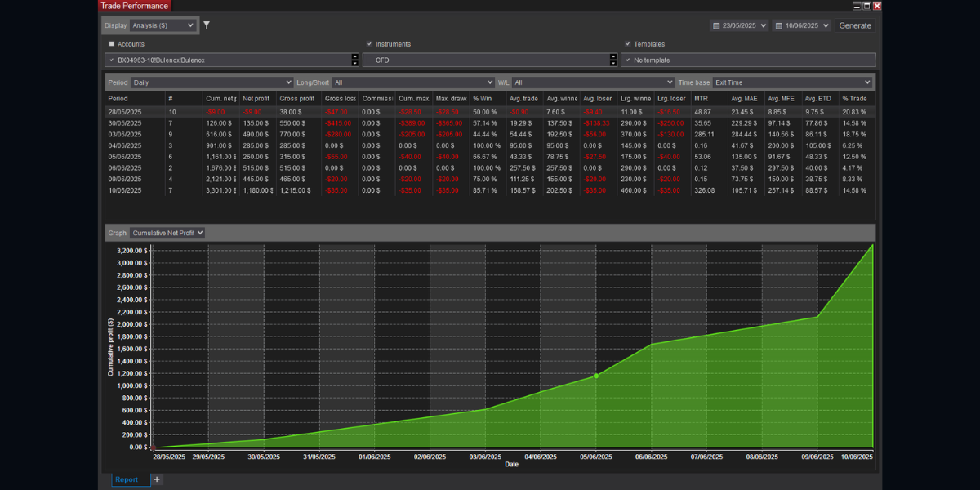The image size is (980, 490).
Task: Click the green data point on the graph
Action: coord(596,376)
